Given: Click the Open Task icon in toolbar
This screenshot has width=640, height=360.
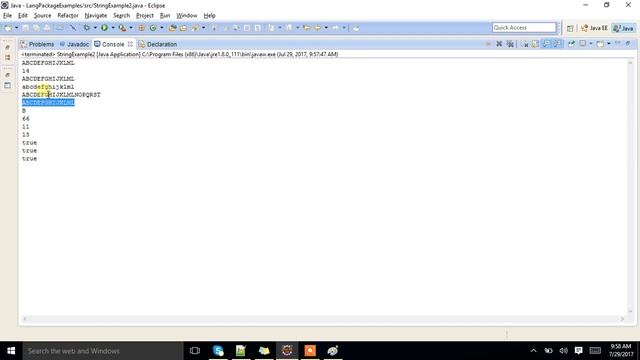Looking at the screenshot, I should coord(183,28).
